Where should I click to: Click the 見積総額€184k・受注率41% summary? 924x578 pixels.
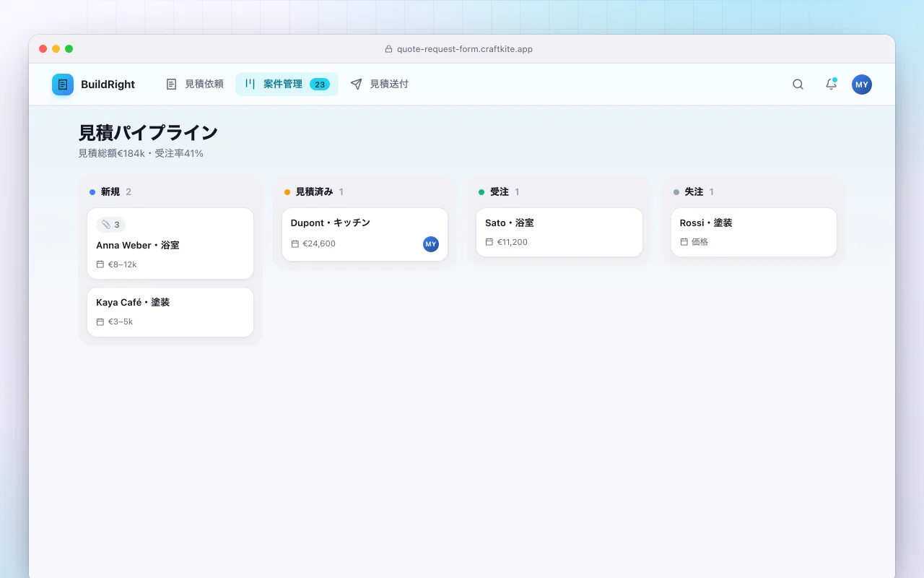tap(141, 154)
